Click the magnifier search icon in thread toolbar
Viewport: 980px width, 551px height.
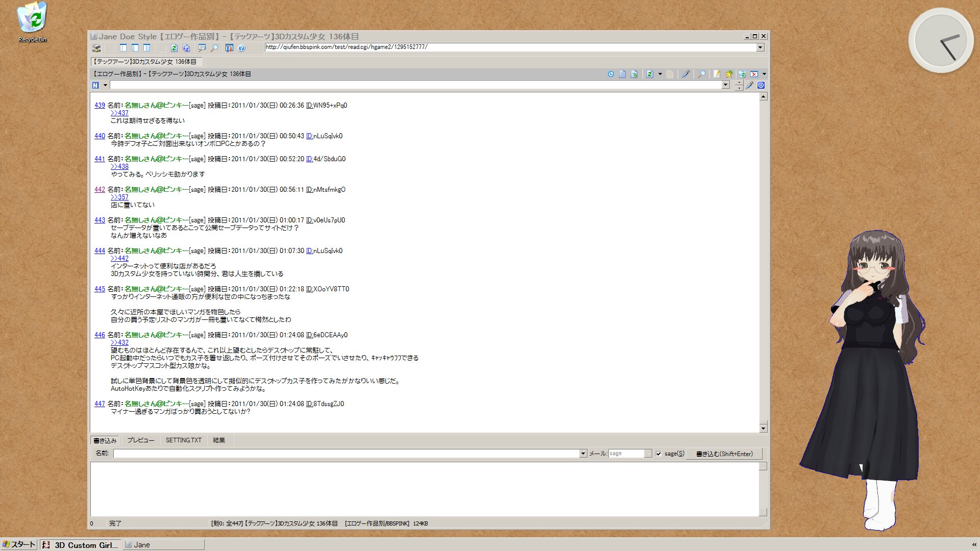tap(702, 74)
